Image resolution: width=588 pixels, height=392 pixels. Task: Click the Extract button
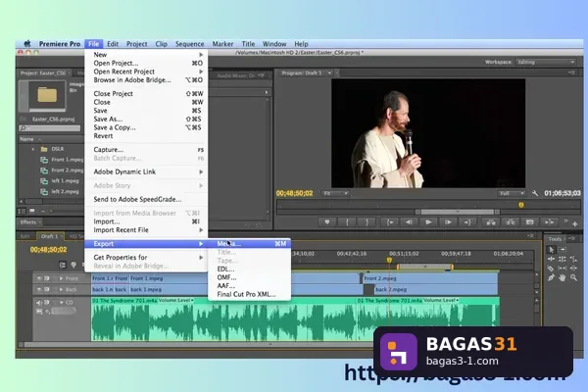tap(511, 222)
